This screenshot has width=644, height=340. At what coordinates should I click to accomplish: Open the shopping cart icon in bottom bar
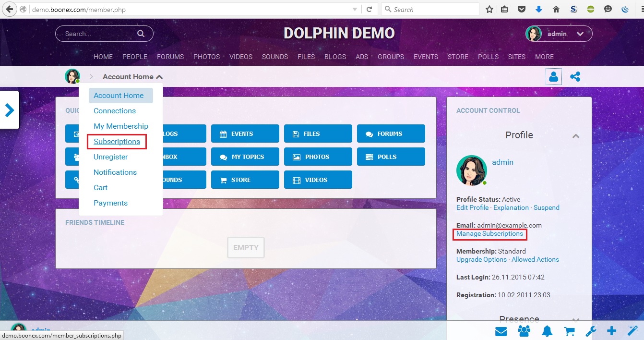click(x=569, y=331)
